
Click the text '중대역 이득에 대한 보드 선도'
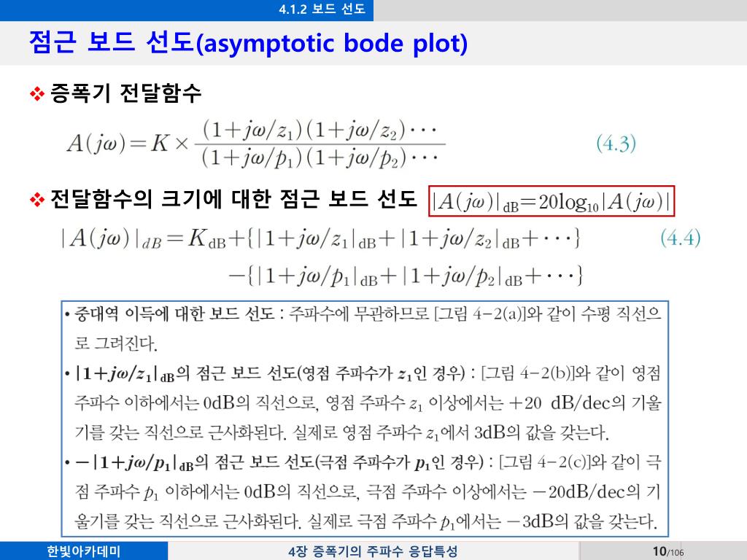pos(174,314)
